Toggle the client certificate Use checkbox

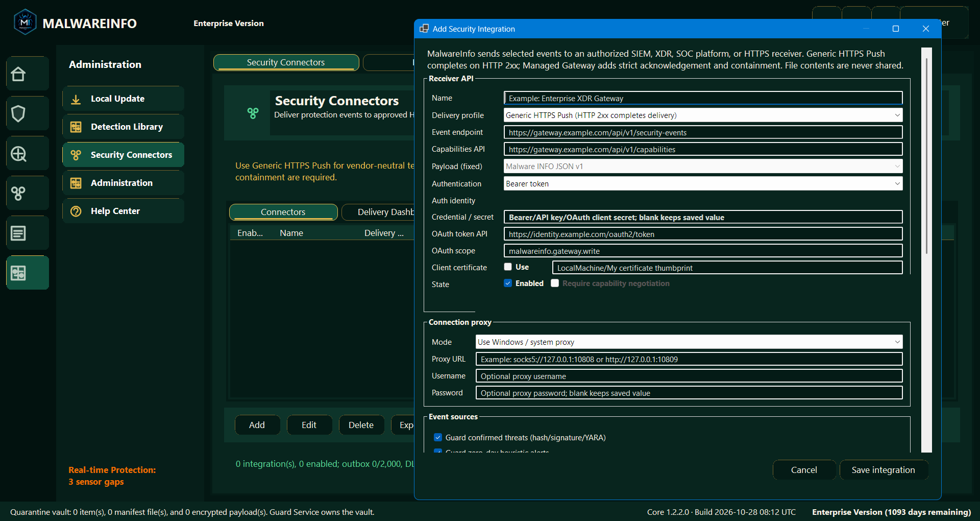coord(508,267)
